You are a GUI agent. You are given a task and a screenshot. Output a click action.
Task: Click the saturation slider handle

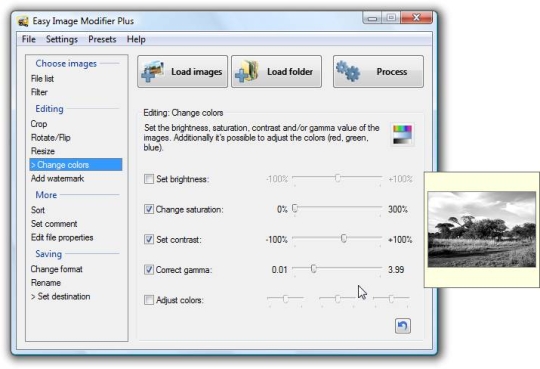pyautogui.click(x=295, y=208)
